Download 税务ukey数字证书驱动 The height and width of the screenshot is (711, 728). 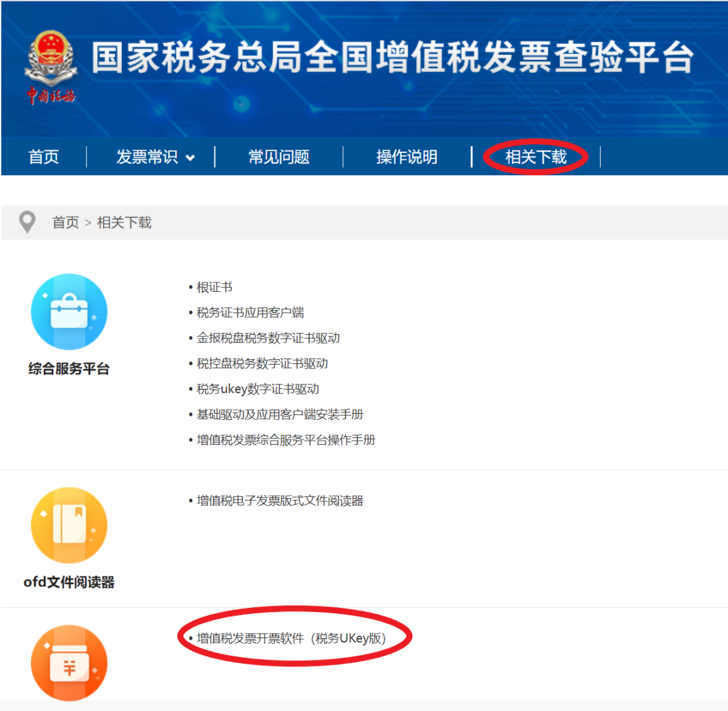click(258, 389)
